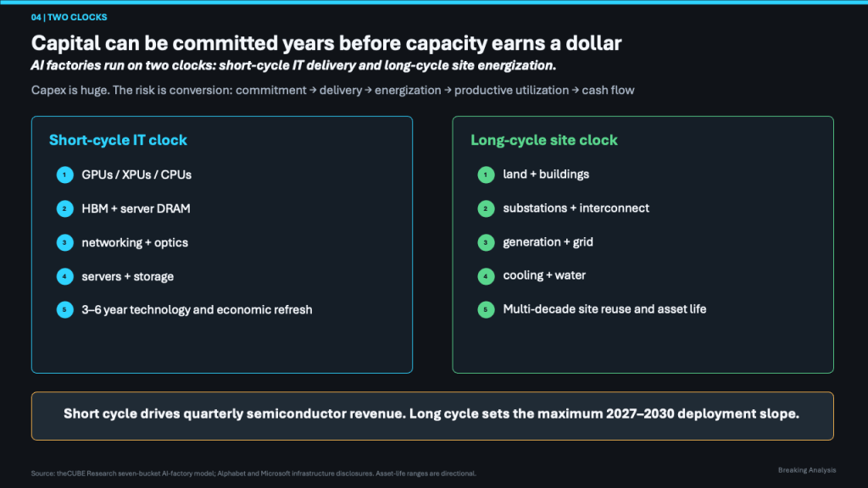This screenshot has width=868, height=488.
Task: Click green number 2 bullet beside substations
Action: pyautogui.click(x=486, y=208)
